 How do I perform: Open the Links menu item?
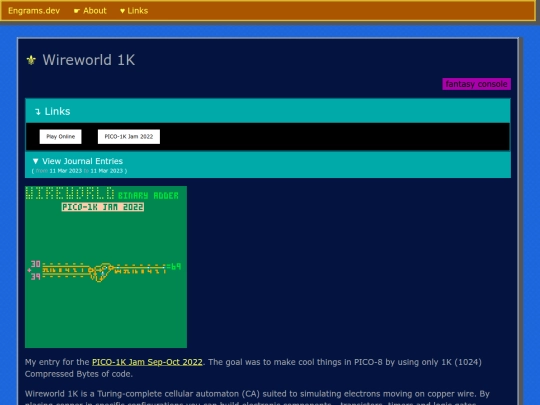click(x=134, y=11)
